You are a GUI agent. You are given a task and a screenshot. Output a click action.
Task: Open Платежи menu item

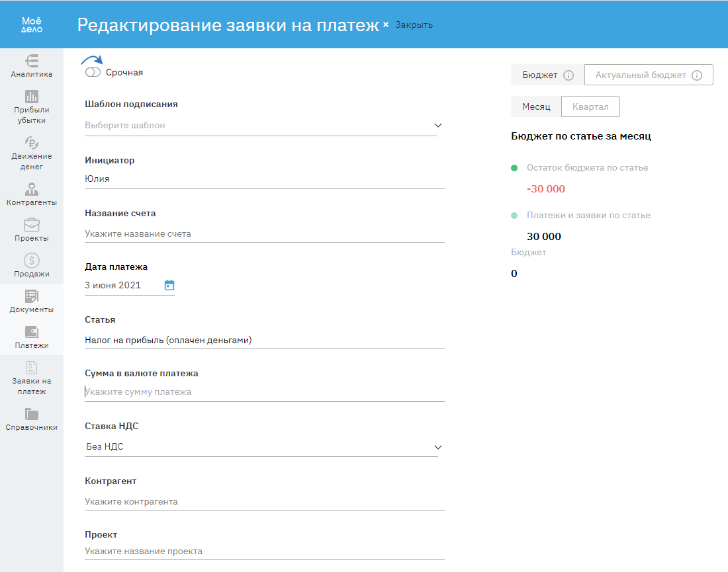31,337
